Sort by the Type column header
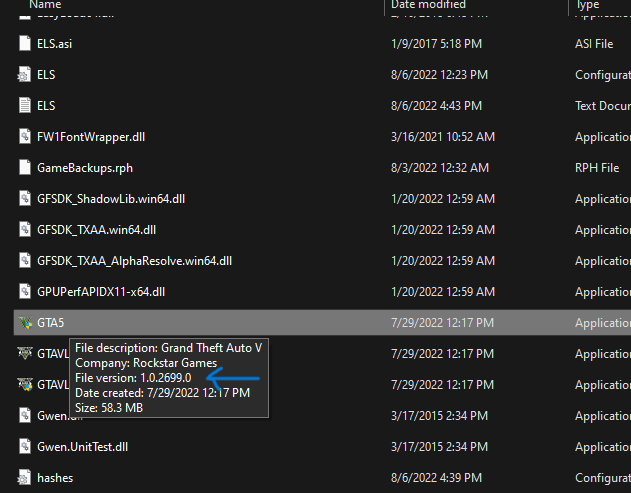Viewport: 631px width, 493px height. pos(588,4)
